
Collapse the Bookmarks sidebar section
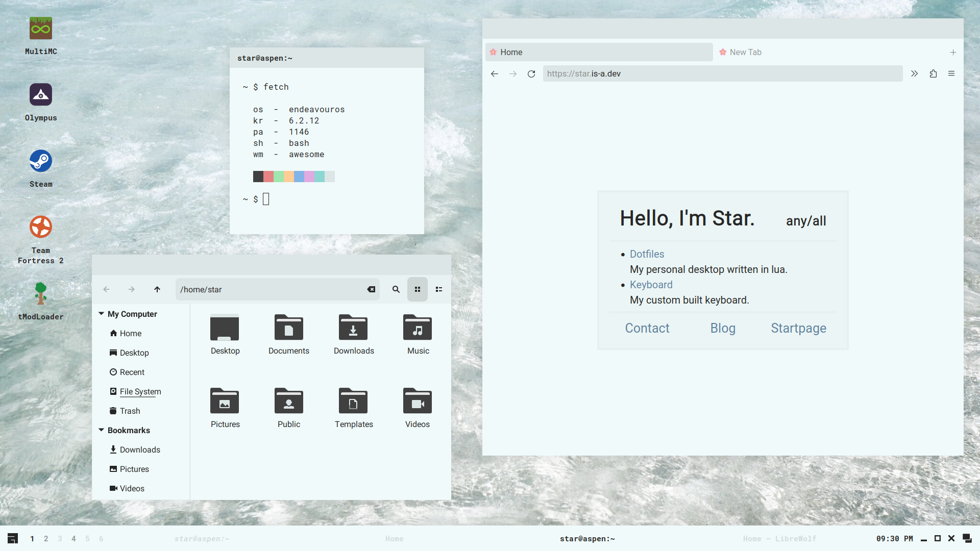102,430
